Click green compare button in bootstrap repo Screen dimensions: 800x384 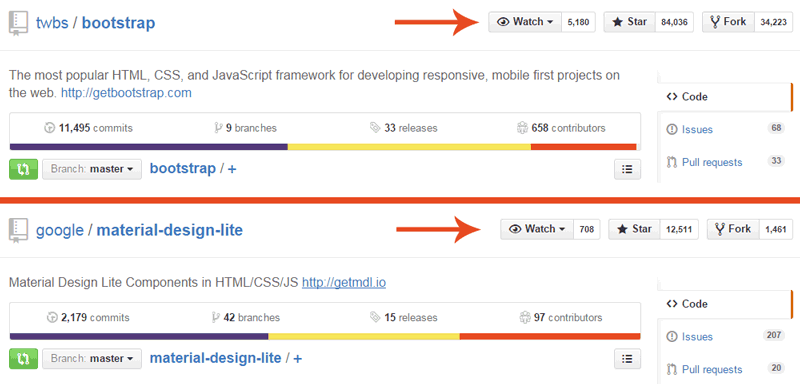(x=23, y=169)
